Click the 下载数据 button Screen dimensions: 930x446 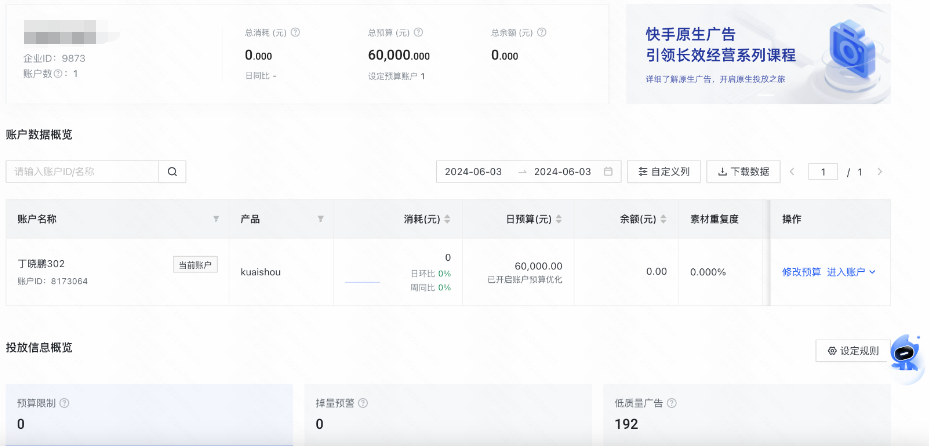point(743,171)
